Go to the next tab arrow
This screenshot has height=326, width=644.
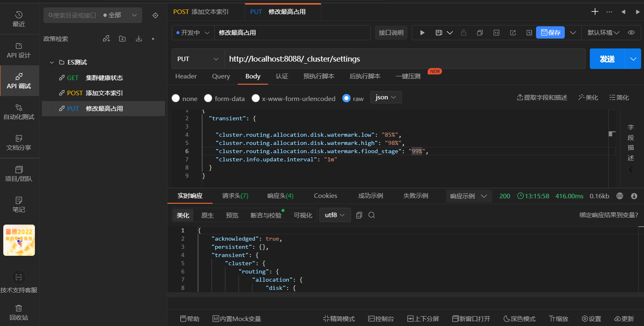coord(637,12)
